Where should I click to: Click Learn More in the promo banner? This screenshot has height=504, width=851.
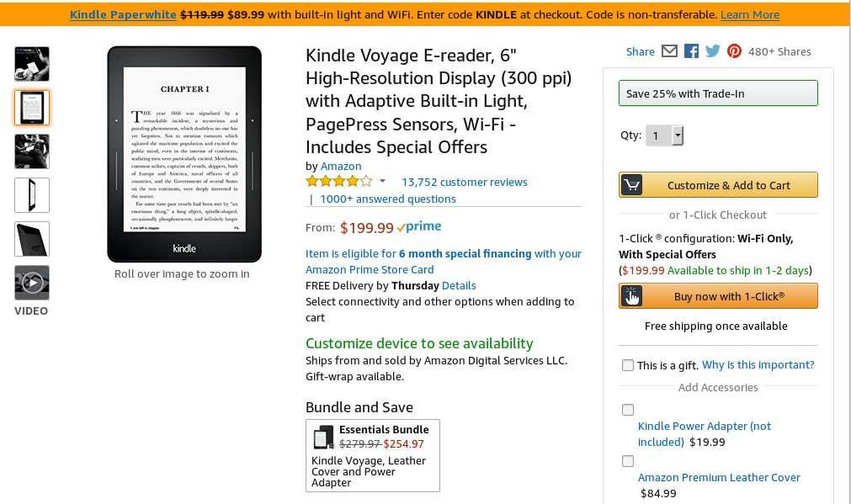coord(749,15)
